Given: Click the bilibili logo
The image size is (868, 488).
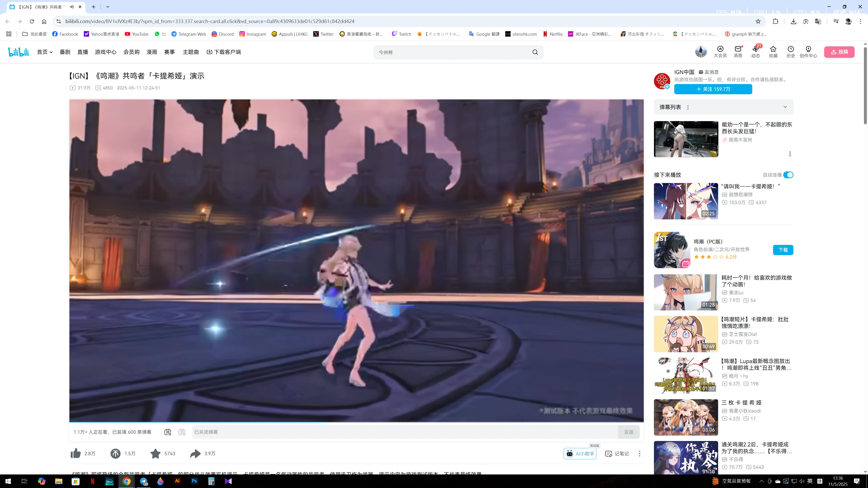Looking at the screenshot, I should (19, 52).
